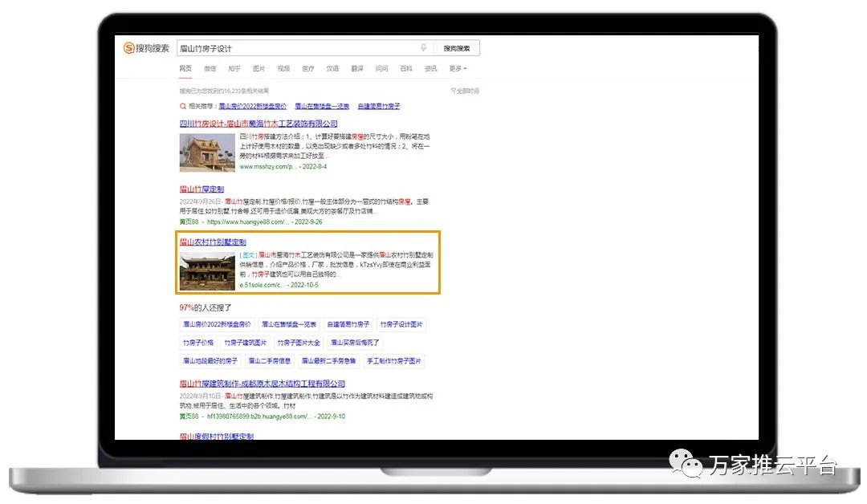Expand the 更多 search category menu
The height and width of the screenshot is (504, 867).
pos(458,69)
